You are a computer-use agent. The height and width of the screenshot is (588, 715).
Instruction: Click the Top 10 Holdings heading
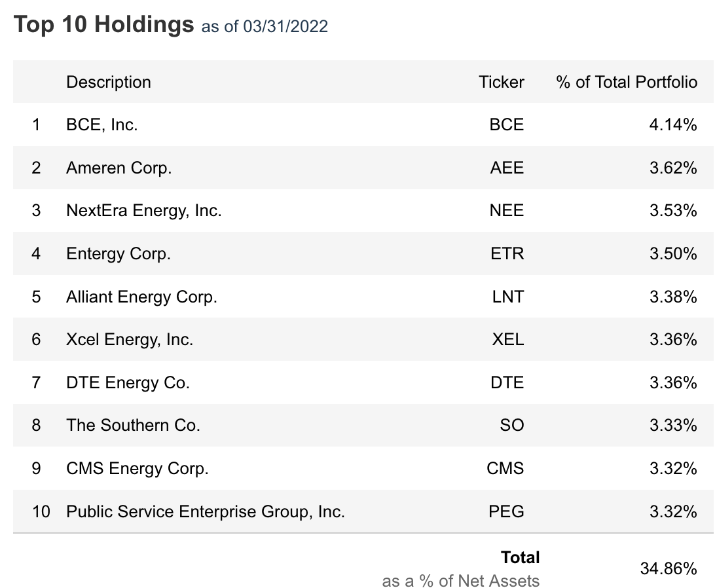pos(104,25)
